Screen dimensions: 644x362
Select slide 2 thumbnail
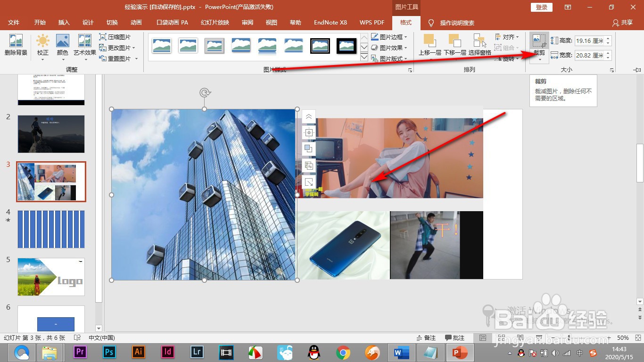[51, 134]
